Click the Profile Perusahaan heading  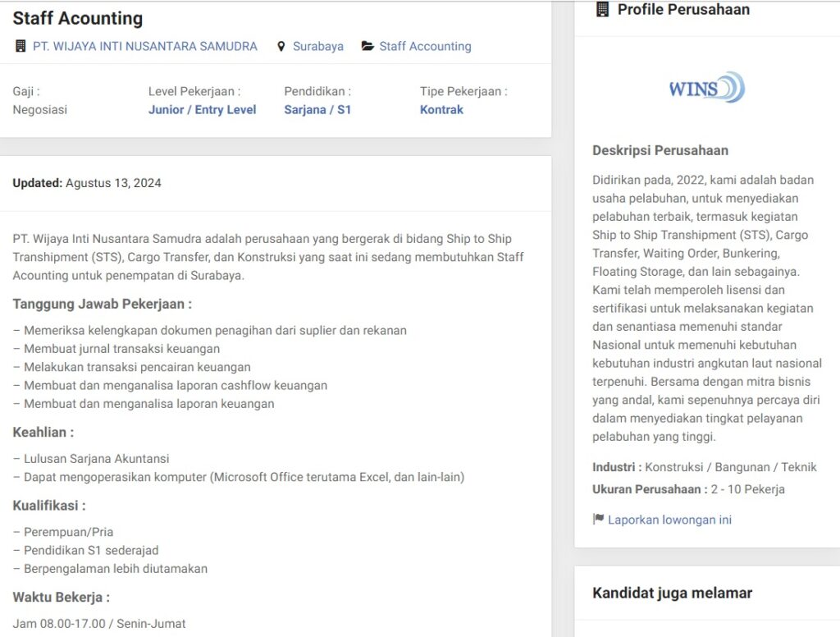(x=683, y=10)
